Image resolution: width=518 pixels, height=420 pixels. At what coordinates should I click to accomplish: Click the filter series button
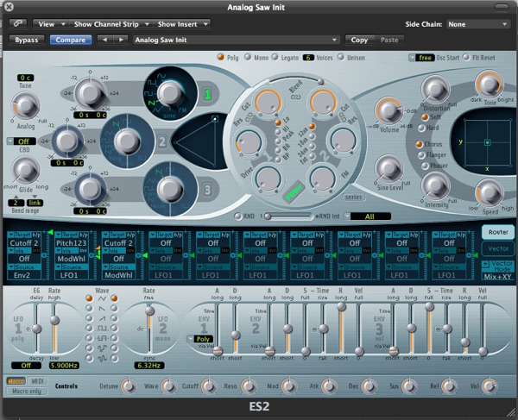point(353,197)
